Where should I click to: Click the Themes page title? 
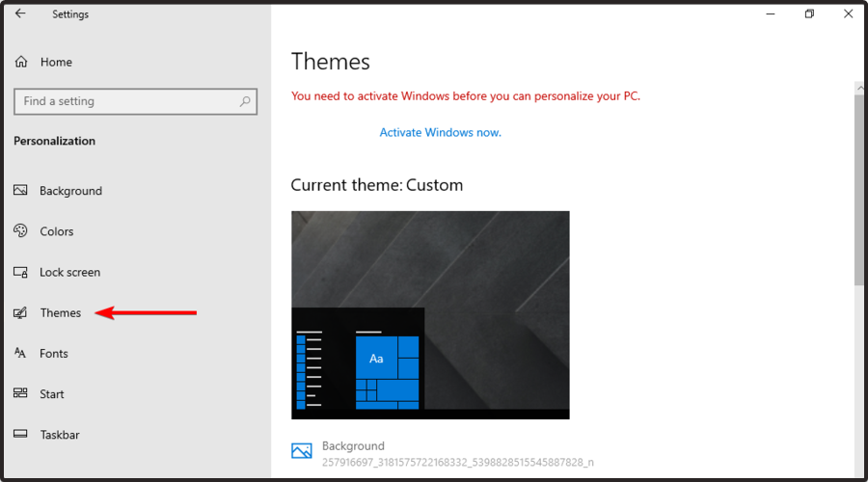pyautogui.click(x=331, y=62)
